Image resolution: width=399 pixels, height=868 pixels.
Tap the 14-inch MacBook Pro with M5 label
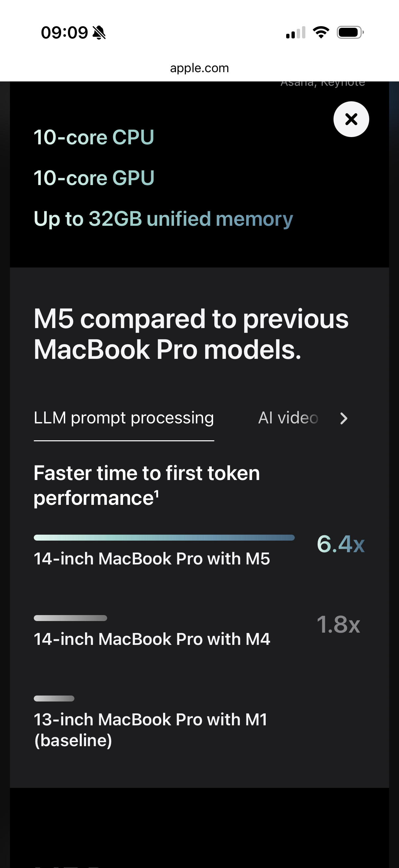(152, 559)
